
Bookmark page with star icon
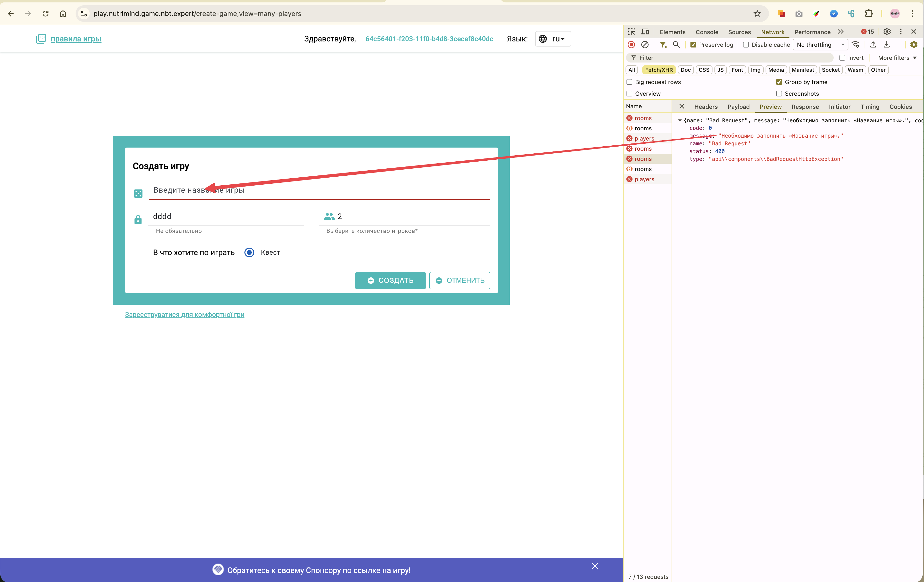(x=757, y=14)
